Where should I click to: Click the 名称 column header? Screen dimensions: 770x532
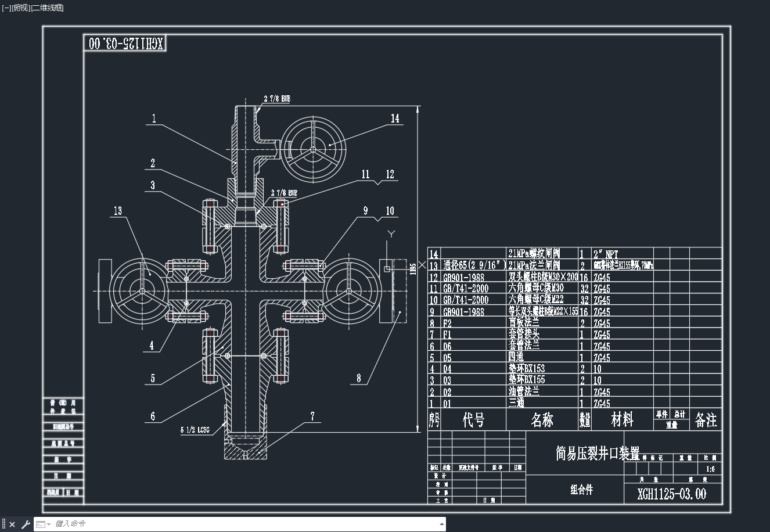[542, 420]
